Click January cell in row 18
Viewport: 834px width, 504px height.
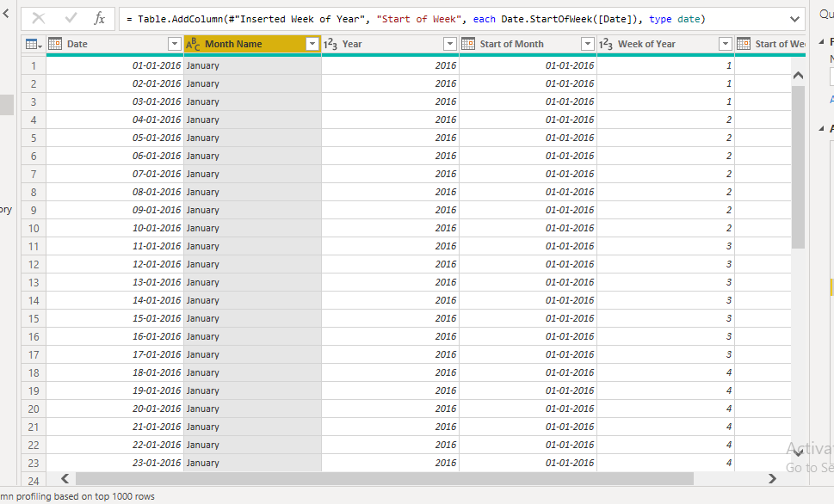pyautogui.click(x=253, y=373)
